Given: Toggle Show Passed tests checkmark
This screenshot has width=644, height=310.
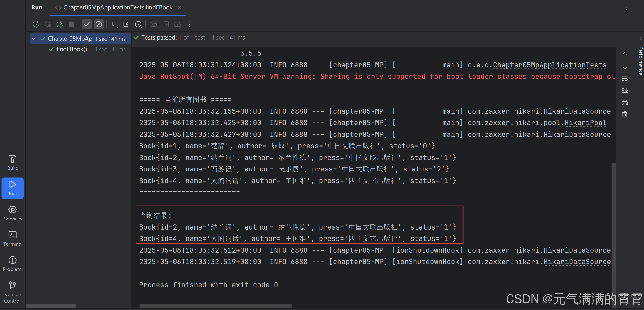Looking at the screenshot, I should coord(87,24).
